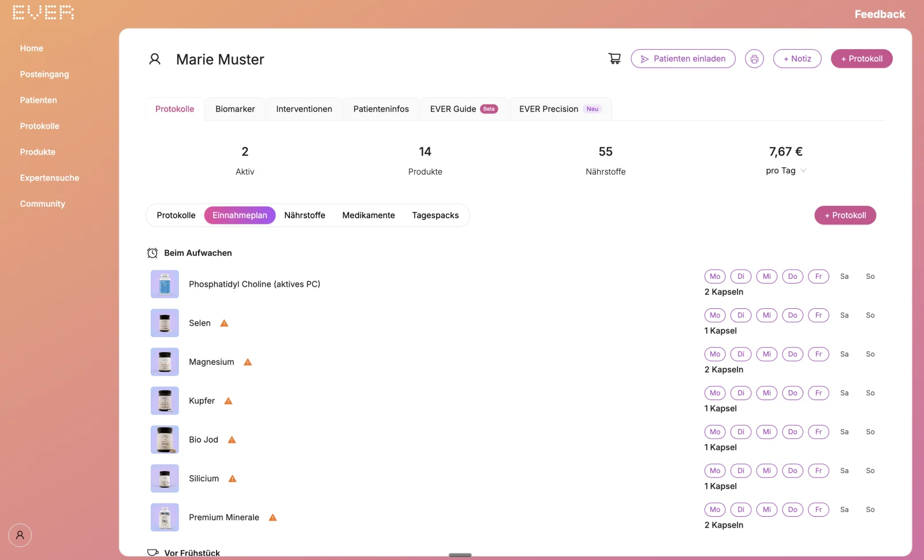Screen dimensions: 924x560
Task: Open the Phosphatidyl Choline product thumbnail
Action: click(x=165, y=284)
